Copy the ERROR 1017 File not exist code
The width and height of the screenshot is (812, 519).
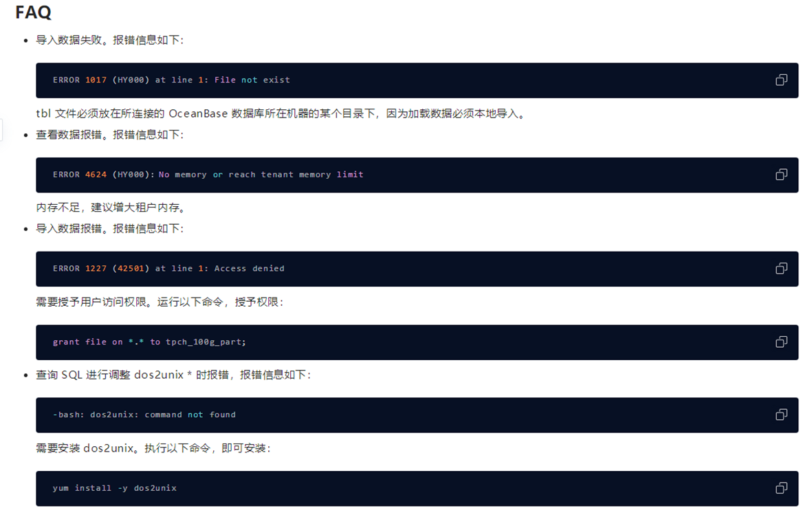point(781,80)
